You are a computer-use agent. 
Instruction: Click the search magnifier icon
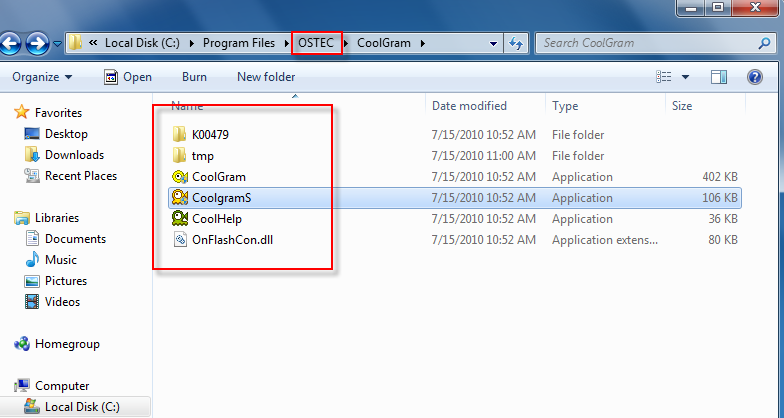tap(764, 44)
